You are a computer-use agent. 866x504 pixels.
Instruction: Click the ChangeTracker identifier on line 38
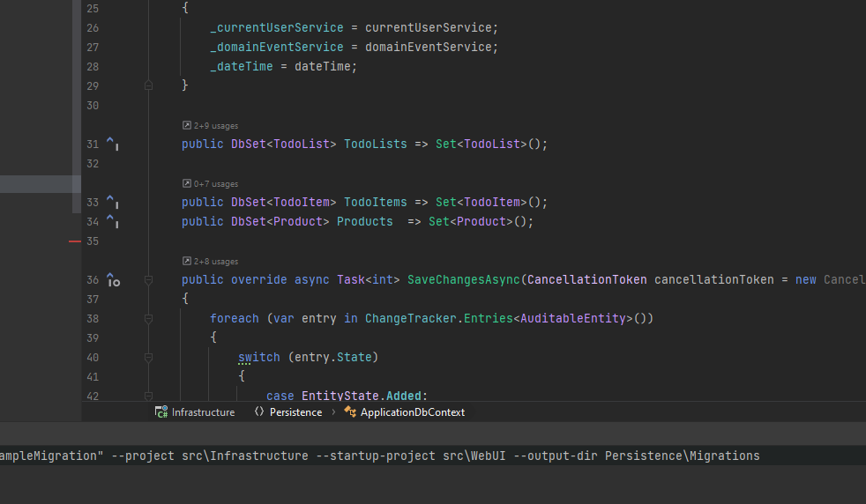pyautogui.click(x=411, y=318)
